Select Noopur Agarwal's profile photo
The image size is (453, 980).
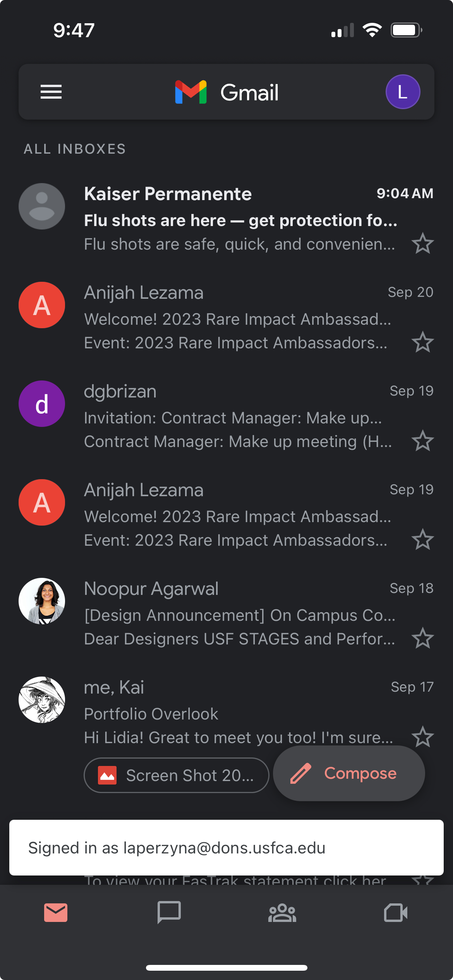42,601
